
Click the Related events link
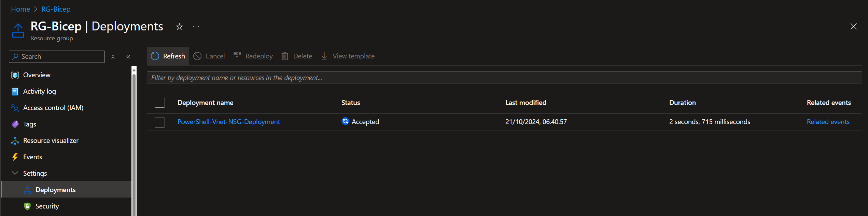tap(828, 122)
